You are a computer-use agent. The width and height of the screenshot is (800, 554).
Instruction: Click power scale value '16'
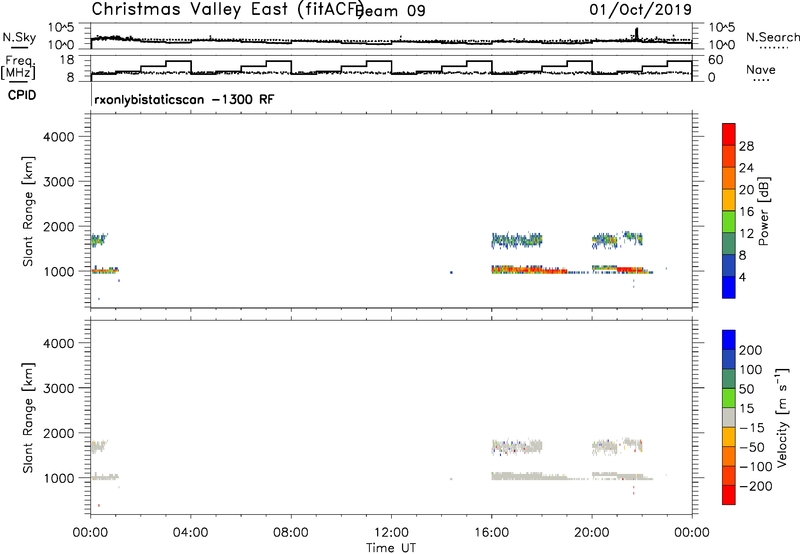tap(746, 212)
